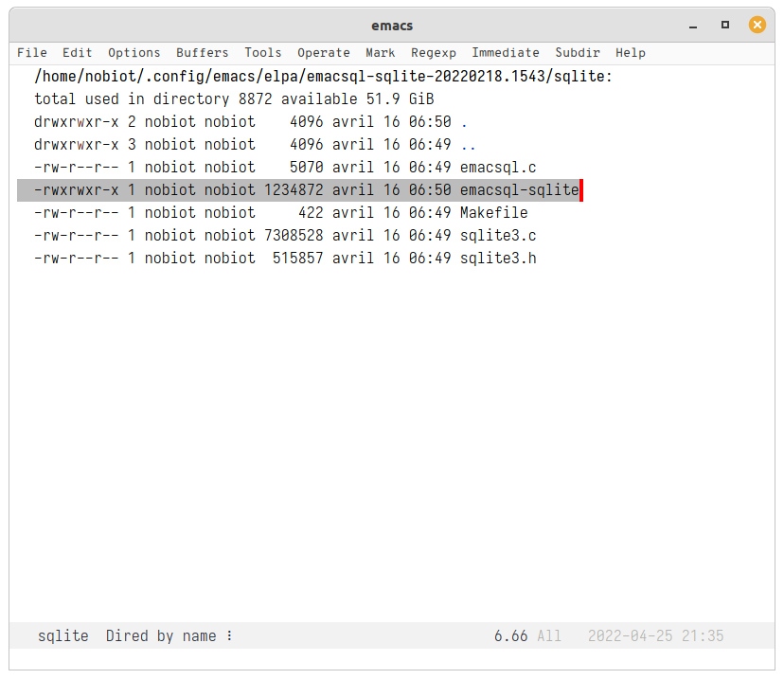The height and width of the screenshot is (679, 784).
Task: Open the Immediate menu
Action: 506,53
